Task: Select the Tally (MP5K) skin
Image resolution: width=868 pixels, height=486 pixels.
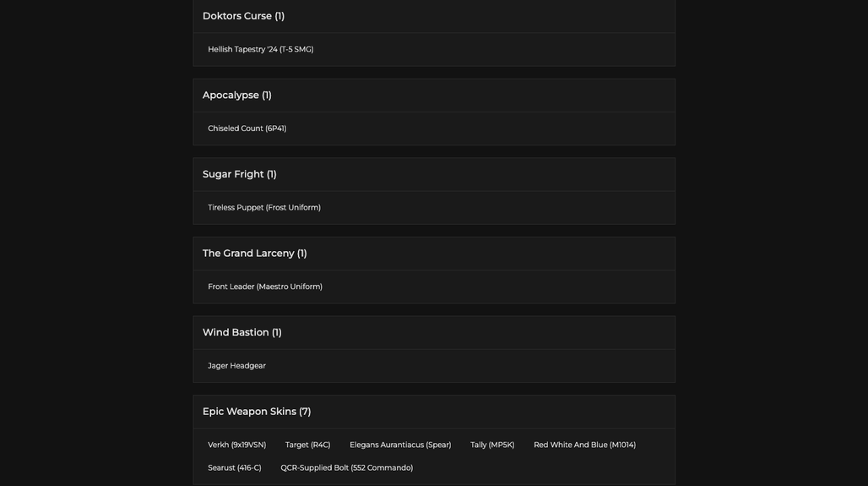Action: point(492,445)
